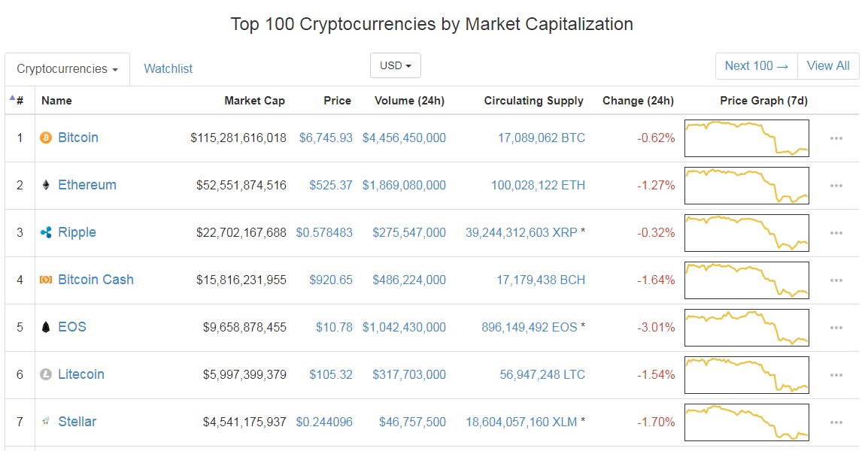Open the more-options dots for EOS row

[x=836, y=328]
